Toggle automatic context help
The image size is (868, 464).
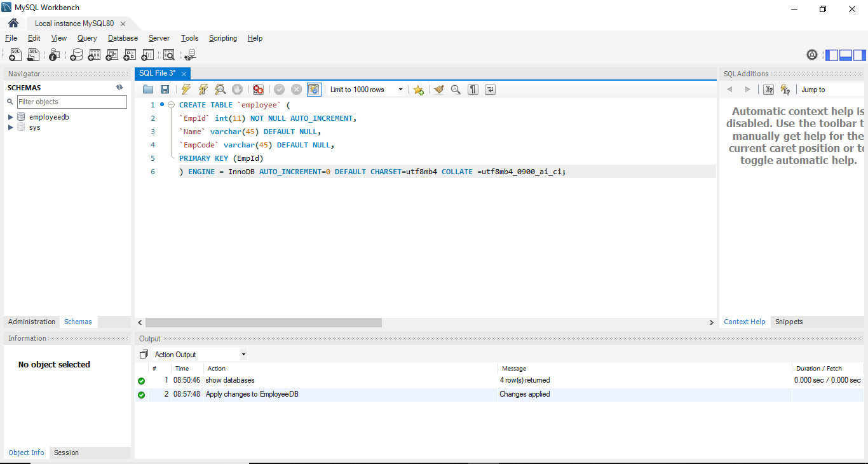tap(785, 90)
